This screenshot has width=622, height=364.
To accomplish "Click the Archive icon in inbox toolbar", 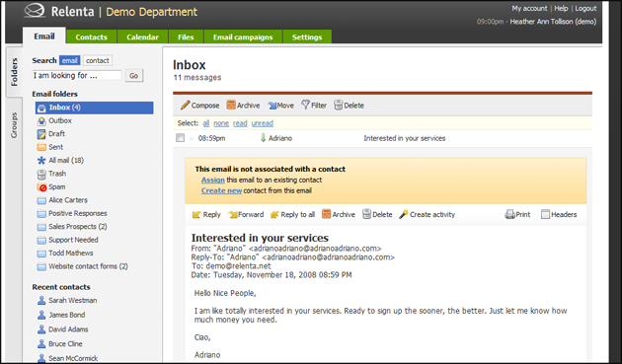I will [231, 105].
